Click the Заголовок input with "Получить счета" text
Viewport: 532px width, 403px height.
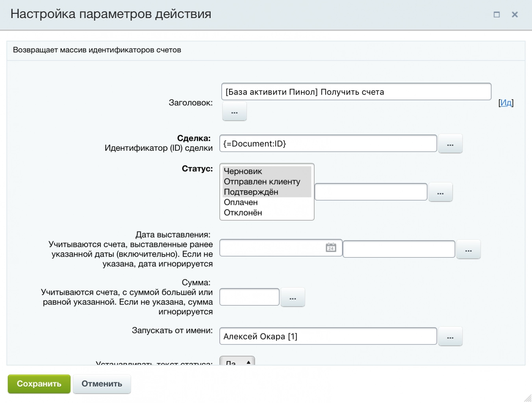[x=356, y=91]
